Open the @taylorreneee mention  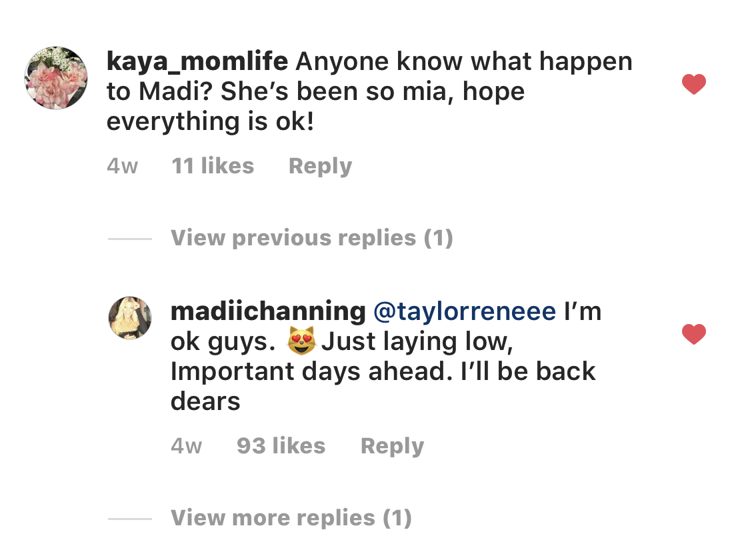pos(465,311)
